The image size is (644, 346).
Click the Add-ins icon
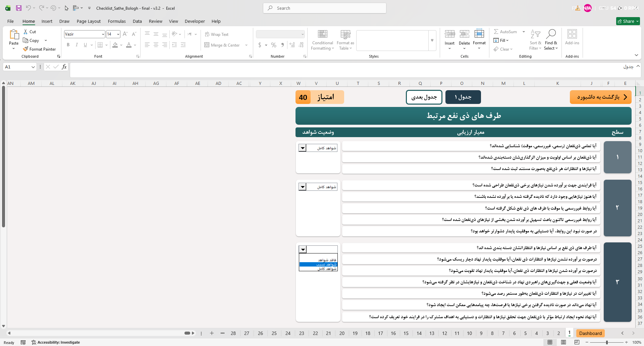pos(572,34)
